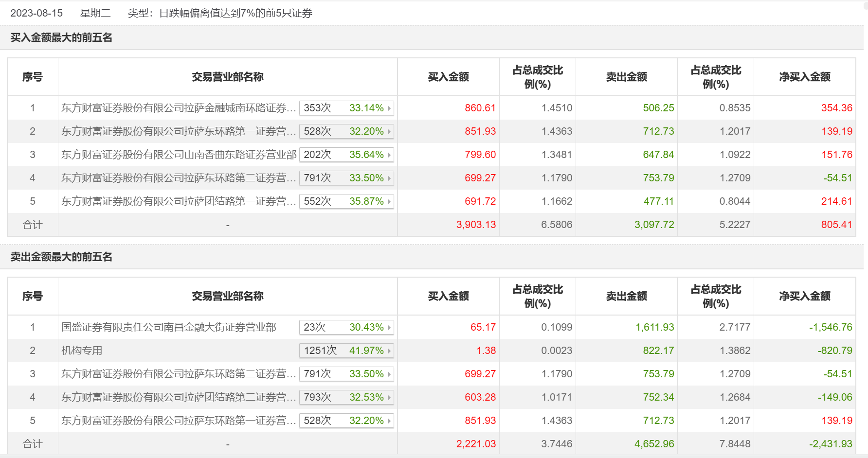The height and width of the screenshot is (458, 868).
Task: Open 拉萨团结路第二证券营业部 link in sell table
Action: click(179, 397)
